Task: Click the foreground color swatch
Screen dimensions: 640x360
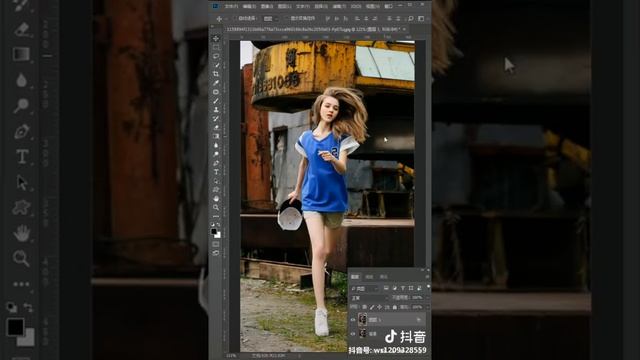Action: 214,231
